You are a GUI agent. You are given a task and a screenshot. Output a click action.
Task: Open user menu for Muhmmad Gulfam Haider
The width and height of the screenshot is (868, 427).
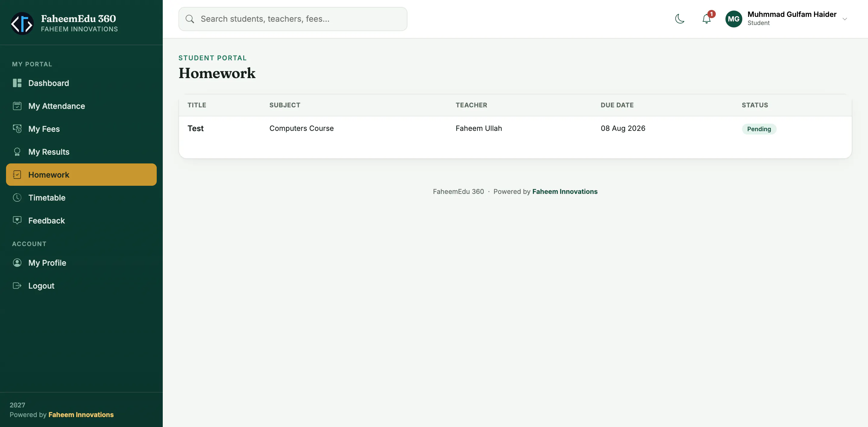786,19
